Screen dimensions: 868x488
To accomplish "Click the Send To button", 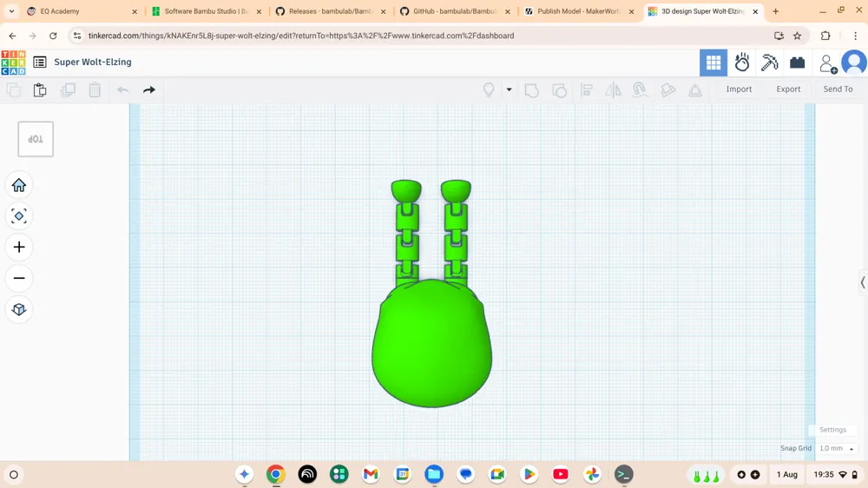I will 838,89.
